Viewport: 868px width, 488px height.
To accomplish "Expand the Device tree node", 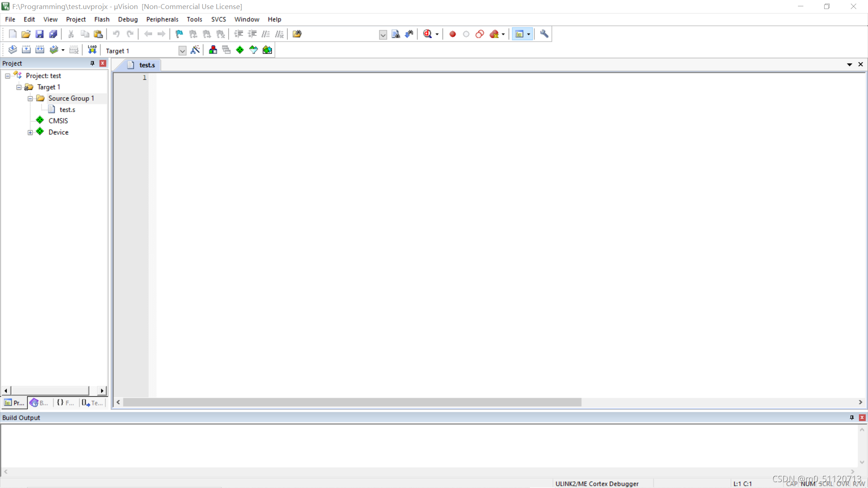I will click(30, 132).
